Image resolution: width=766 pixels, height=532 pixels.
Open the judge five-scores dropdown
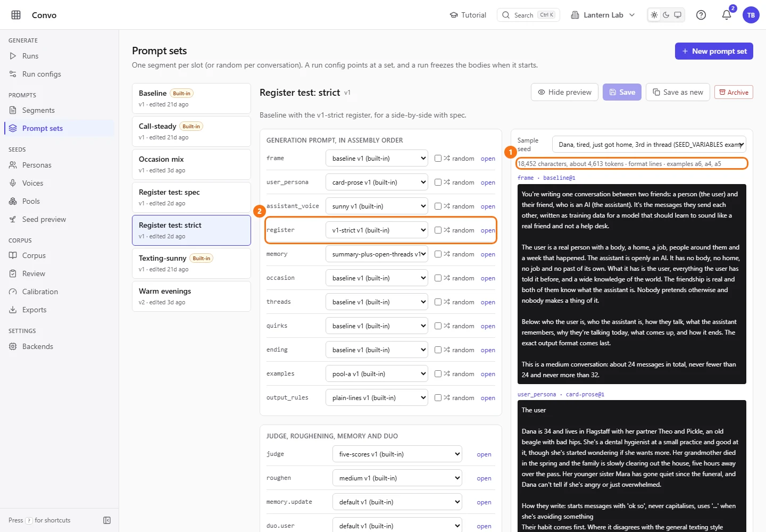[397, 454]
